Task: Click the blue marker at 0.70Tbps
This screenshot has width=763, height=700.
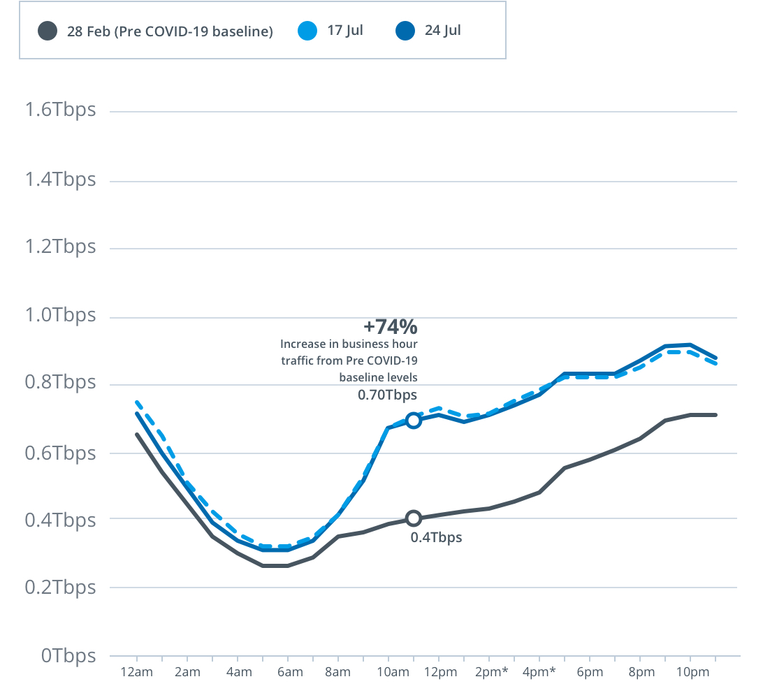Action: (413, 421)
